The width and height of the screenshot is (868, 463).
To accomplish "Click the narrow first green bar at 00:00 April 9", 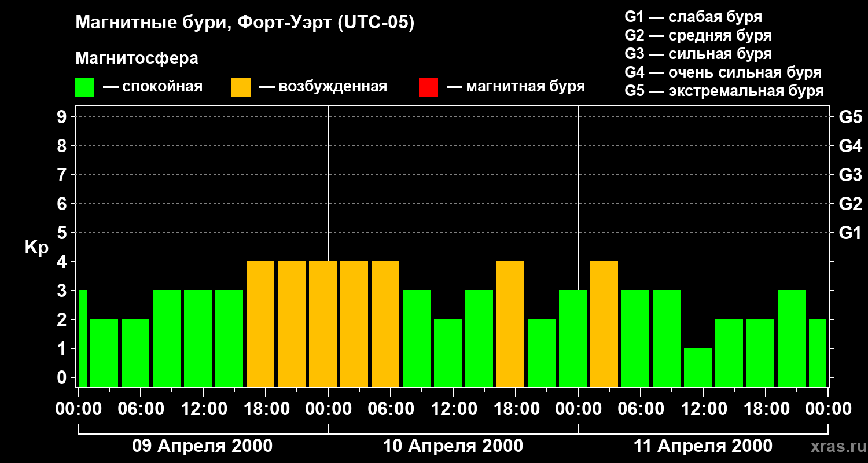I will click(x=82, y=339).
